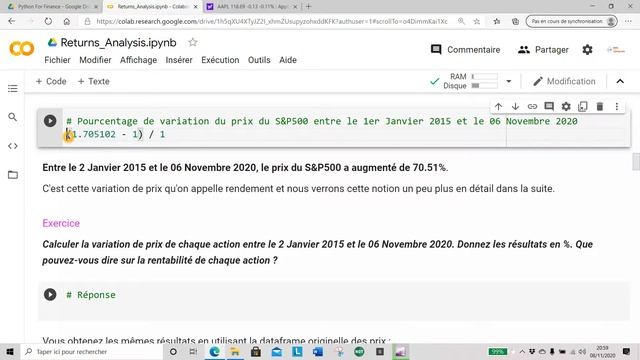Open the Aide menu
The height and width of the screenshot is (360, 640).
288,60
